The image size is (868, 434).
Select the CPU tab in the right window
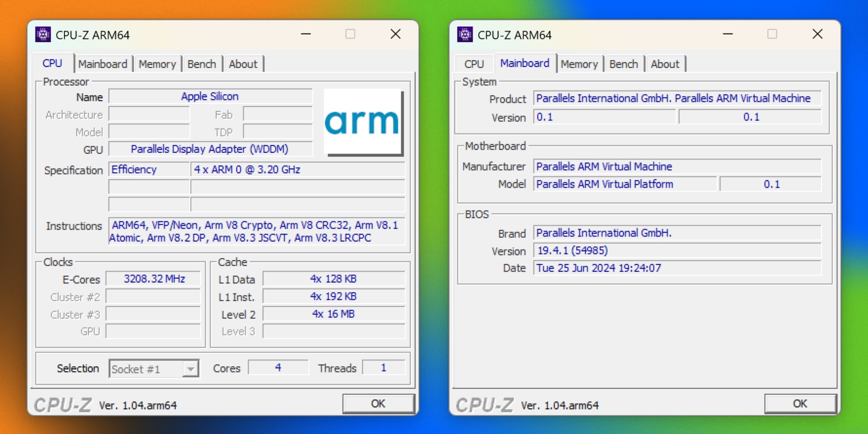click(x=474, y=64)
